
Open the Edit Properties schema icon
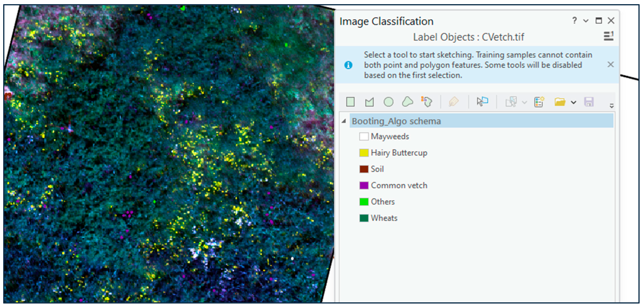pyautogui.click(x=539, y=102)
